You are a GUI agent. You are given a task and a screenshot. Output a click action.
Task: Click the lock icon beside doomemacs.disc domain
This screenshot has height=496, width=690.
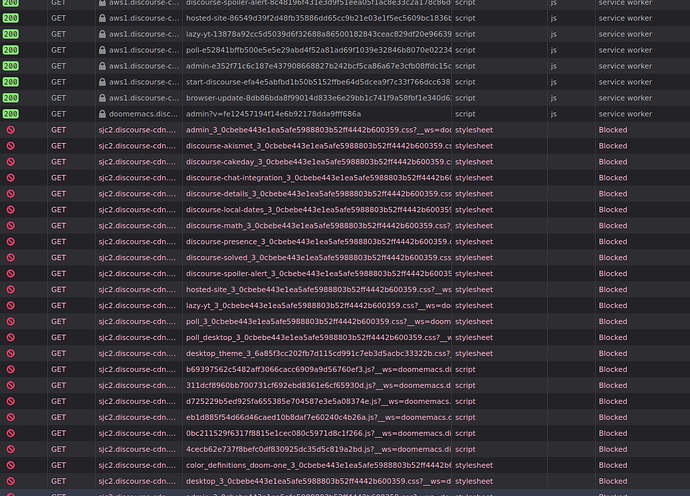click(x=102, y=114)
